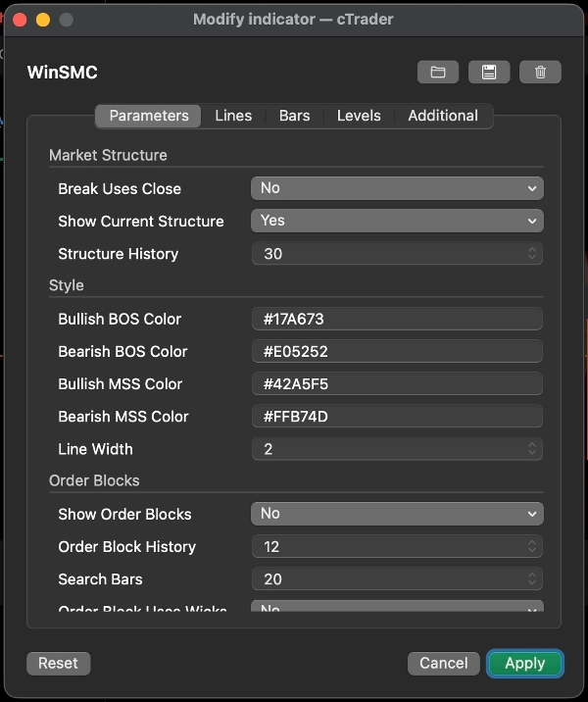Click the Bullish BOS Color label
The width and height of the screenshot is (588, 702).
coord(120,319)
